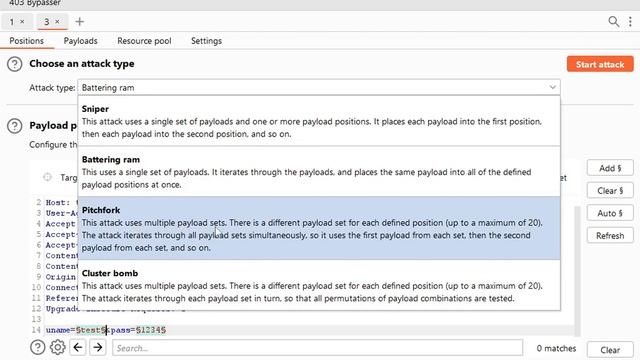Open the Settings tab
The width and height of the screenshot is (640, 360).
pyautogui.click(x=207, y=41)
